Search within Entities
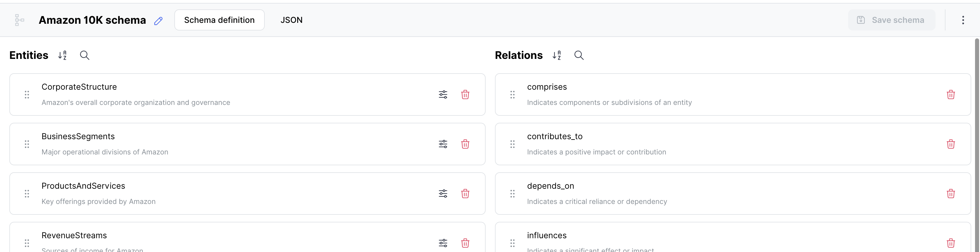The width and height of the screenshot is (980, 252). pos(85,55)
